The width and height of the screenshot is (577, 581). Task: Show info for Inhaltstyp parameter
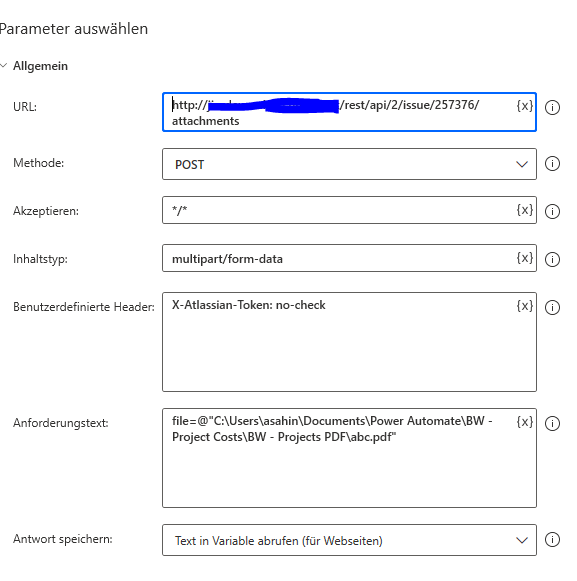pyautogui.click(x=552, y=259)
